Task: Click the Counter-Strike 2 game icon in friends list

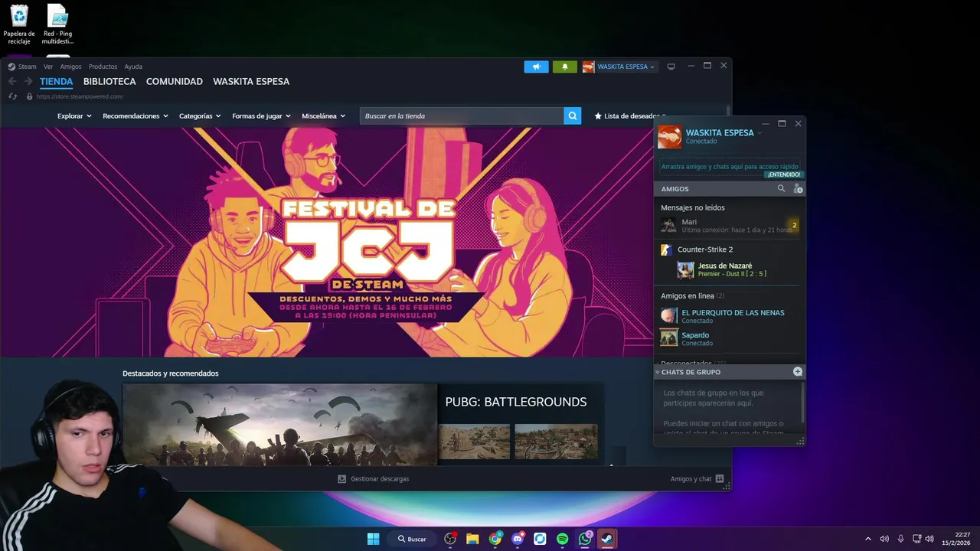Action: point(667,249)
